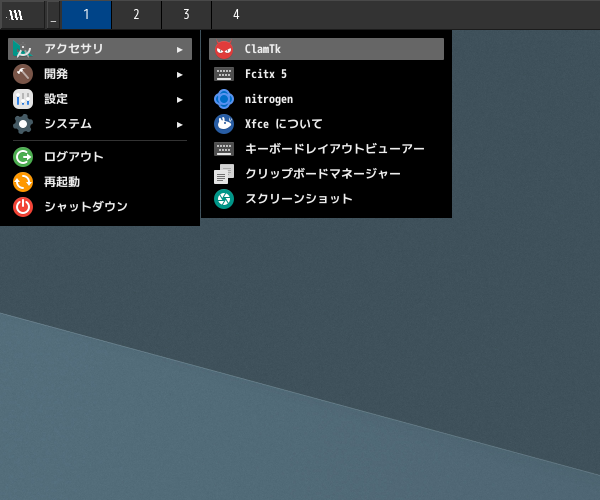Open クリップボードマネージャー entry

[x=326, y=174]
